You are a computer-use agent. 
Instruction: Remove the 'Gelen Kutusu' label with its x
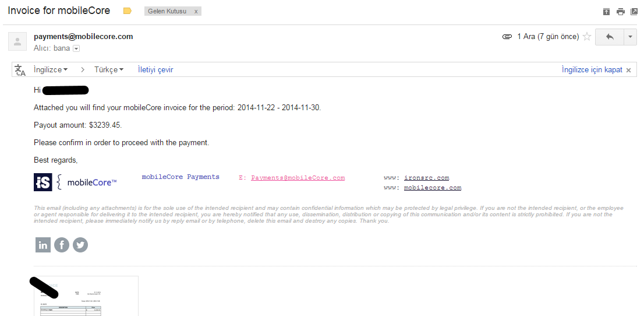(196, 12)
